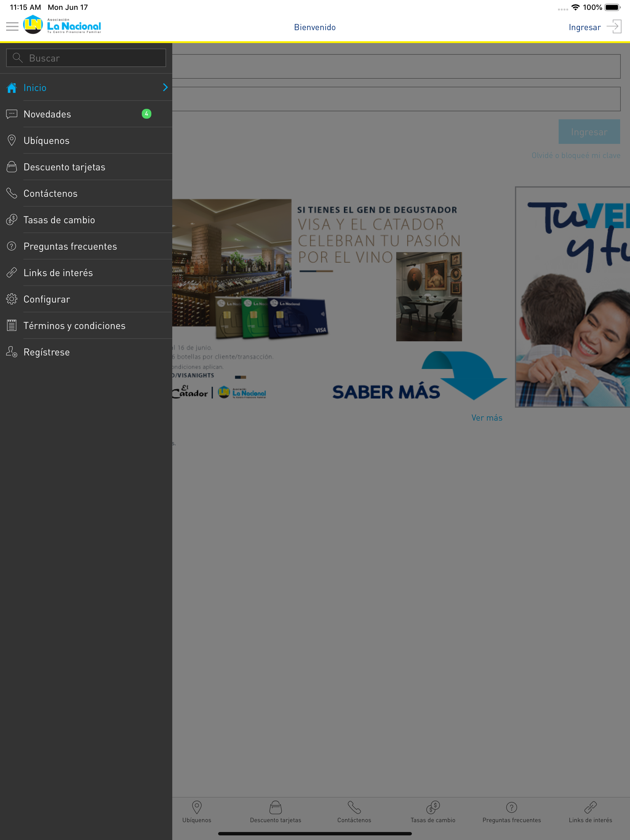Image resolution: width=630 pixels, height=840 pixels.
Task: Click the Bienvenido header title
Action: click(x=315, y=27)
